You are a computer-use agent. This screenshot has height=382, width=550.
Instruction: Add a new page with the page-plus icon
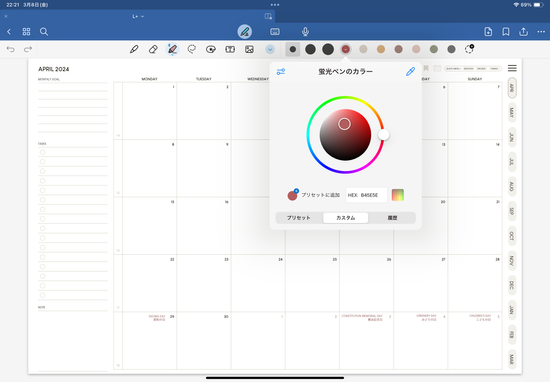(x=488, y=32)
